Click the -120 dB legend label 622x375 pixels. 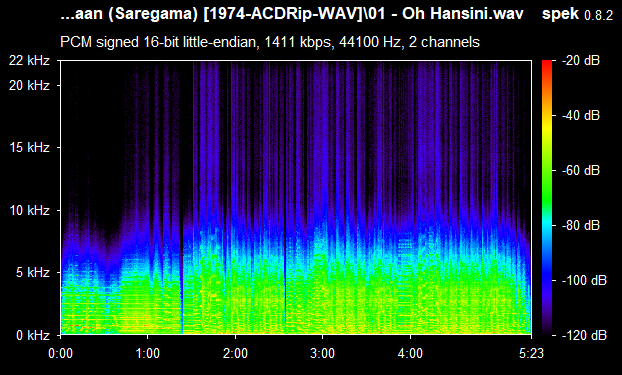click(584, 335)
